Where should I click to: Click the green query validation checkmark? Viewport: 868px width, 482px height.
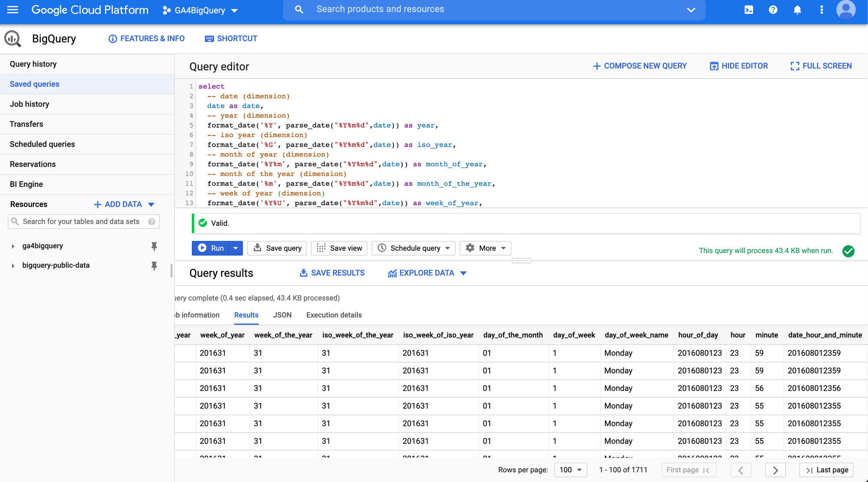848,251
